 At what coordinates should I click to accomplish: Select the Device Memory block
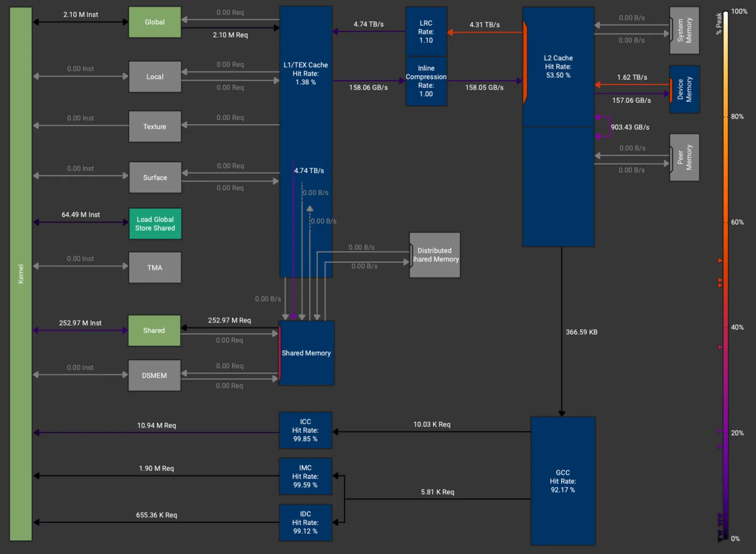click(684, 90)
